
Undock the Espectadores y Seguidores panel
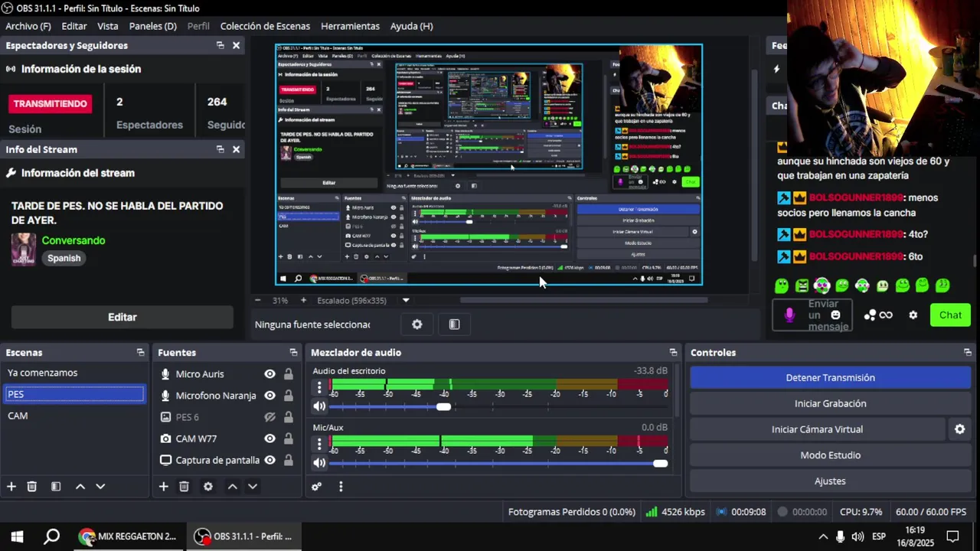(x=220, y=46)
